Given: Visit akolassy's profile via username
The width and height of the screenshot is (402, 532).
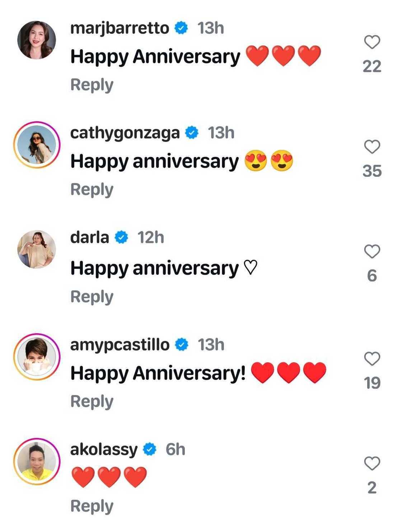Looking at the screenshot, I should (104, 449).
